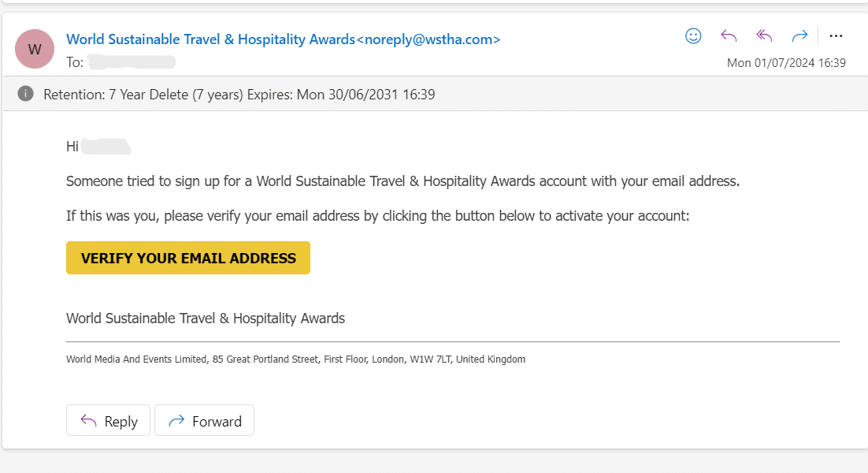This screenshot has height=473, width=868.
Task: Click the redacted To recipient name
Action: click(132, 62)
